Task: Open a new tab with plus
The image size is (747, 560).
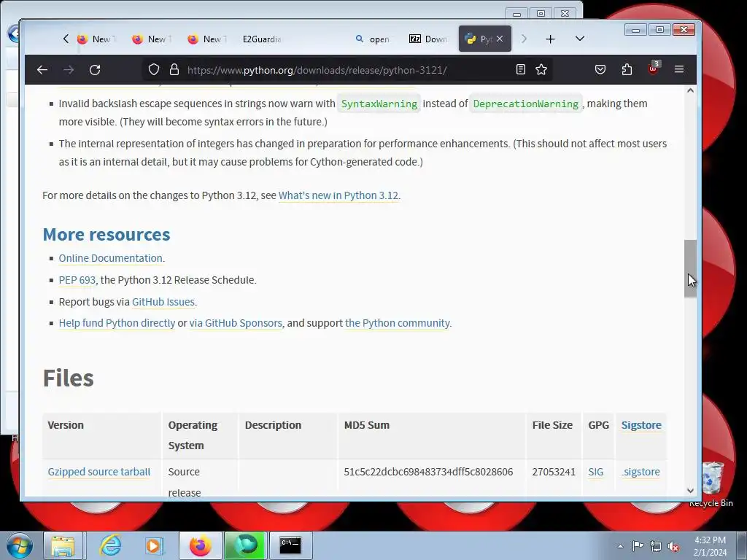Action: [550, 39]
